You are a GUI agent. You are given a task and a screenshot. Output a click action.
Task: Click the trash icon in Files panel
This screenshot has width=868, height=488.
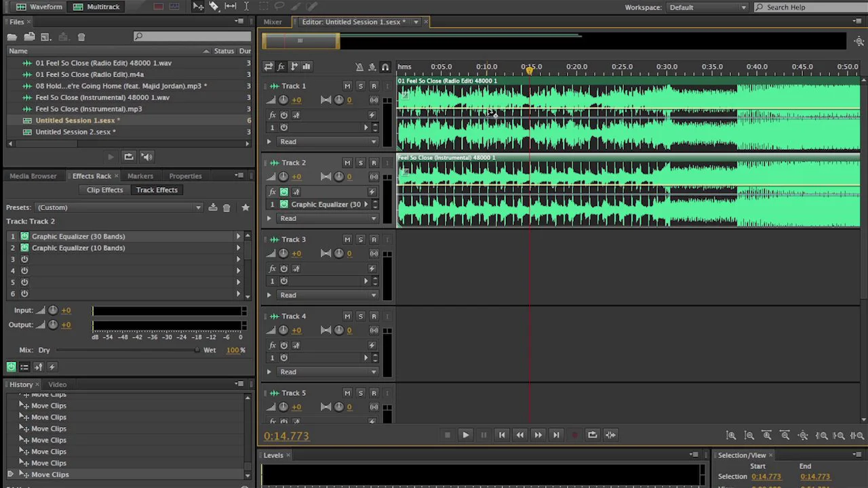(x=81, y=37)
